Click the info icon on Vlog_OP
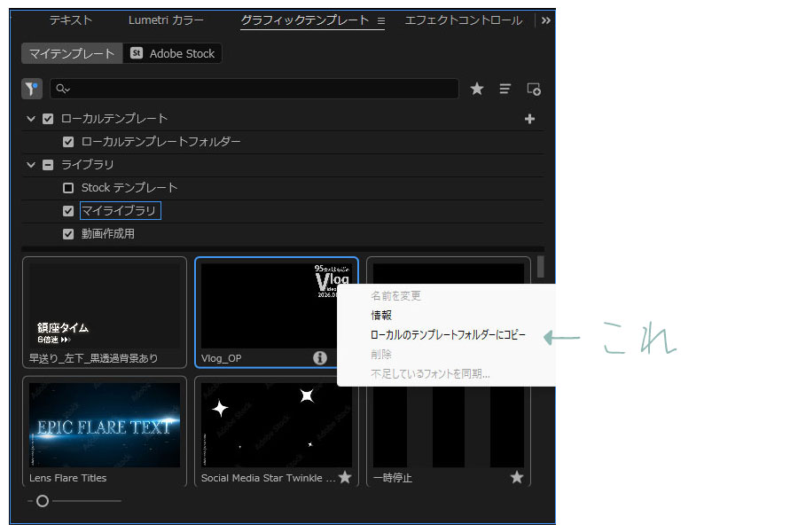Viewport: 798px width, 532px height. pyautogui.click(x=320, y=357)
